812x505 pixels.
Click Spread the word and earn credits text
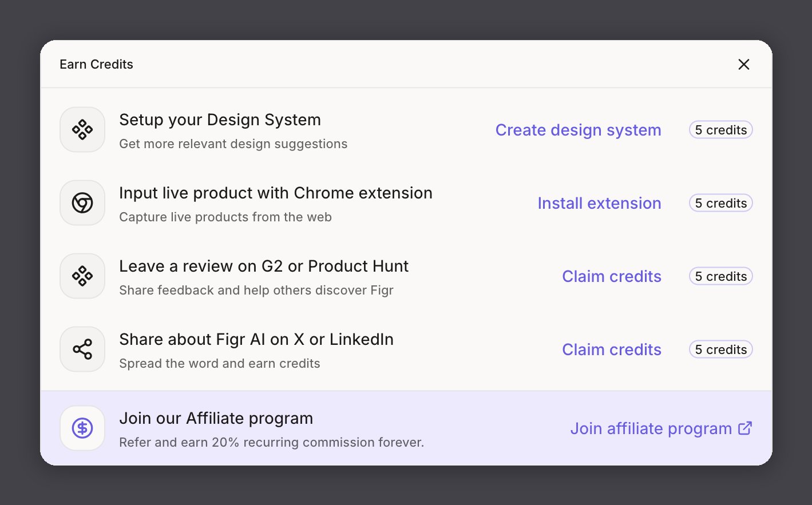coord(219,364)
